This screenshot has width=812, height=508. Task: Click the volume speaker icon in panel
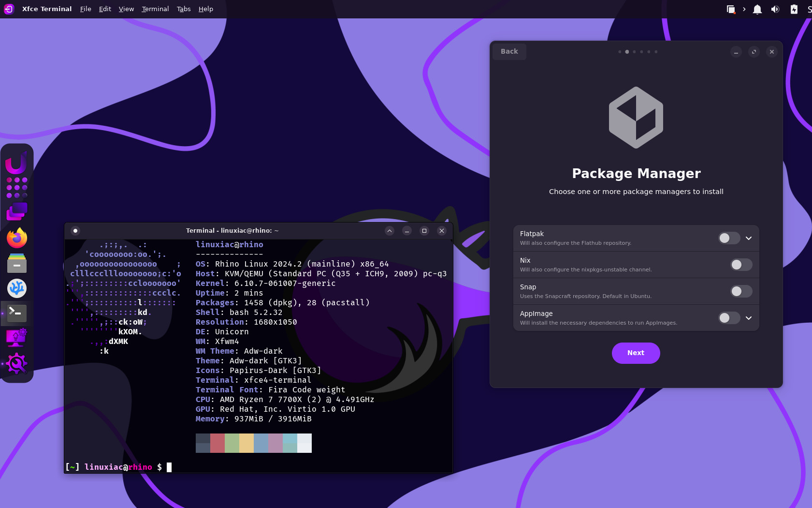(x=775, y=9)
